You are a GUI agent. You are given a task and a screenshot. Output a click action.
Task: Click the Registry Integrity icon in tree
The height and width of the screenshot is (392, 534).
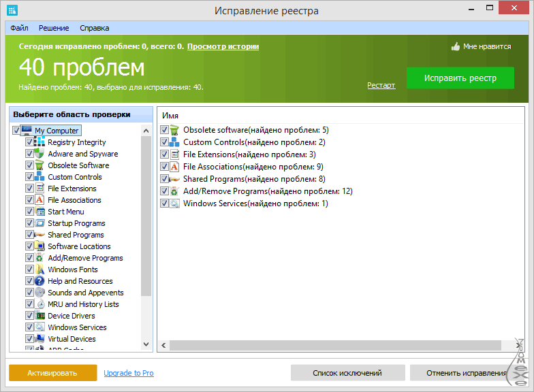40,142
